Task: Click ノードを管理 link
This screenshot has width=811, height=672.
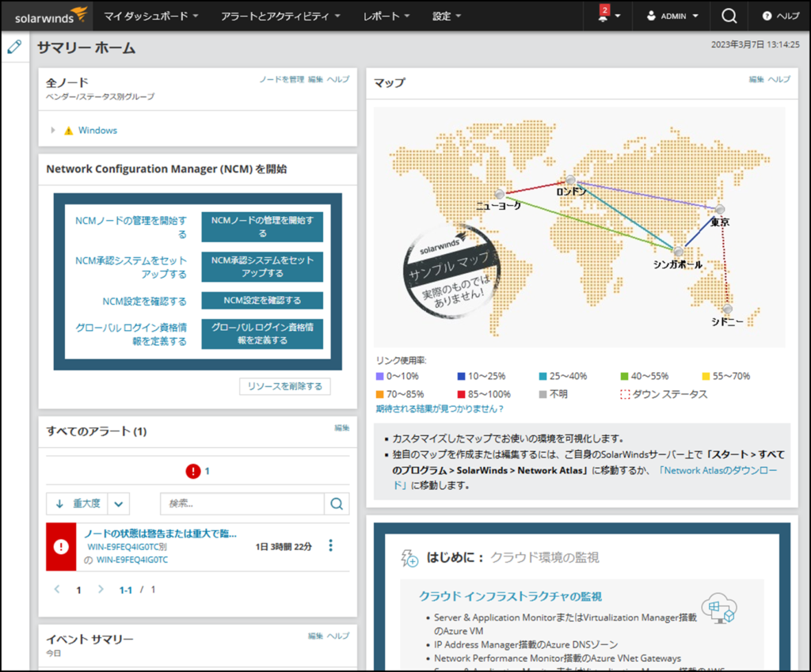Action: point(281,79)
